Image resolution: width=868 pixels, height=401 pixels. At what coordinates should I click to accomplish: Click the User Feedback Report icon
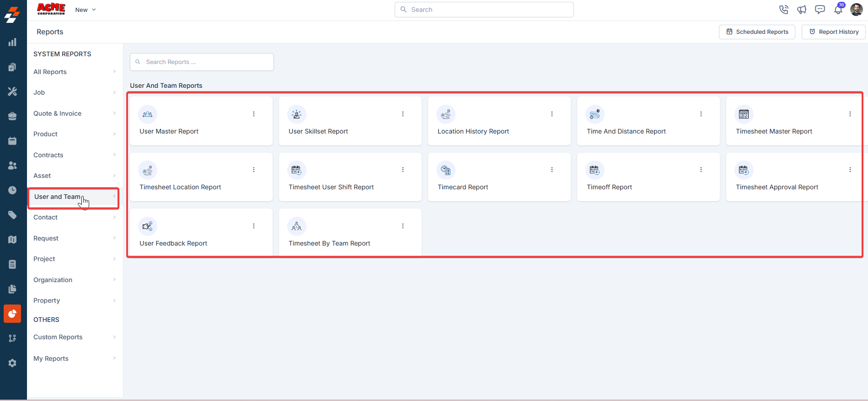tap(148, 226)
